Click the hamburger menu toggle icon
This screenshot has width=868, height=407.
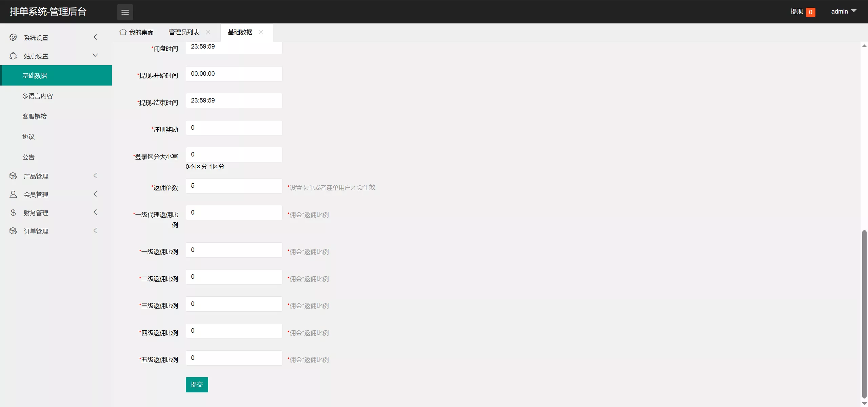tap(125, 12)
